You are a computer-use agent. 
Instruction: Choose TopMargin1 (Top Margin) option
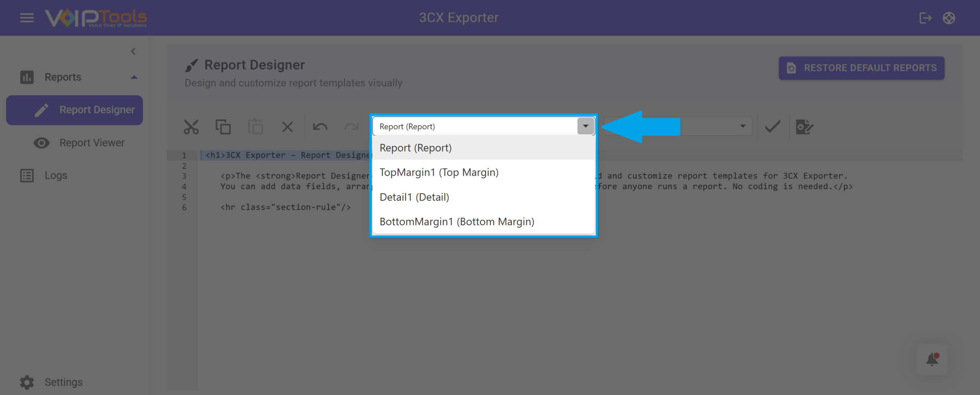click(x=484, y=172)
